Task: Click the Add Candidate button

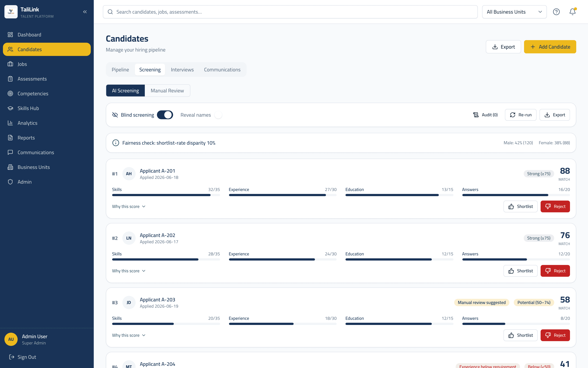Action: pos(550,47)
